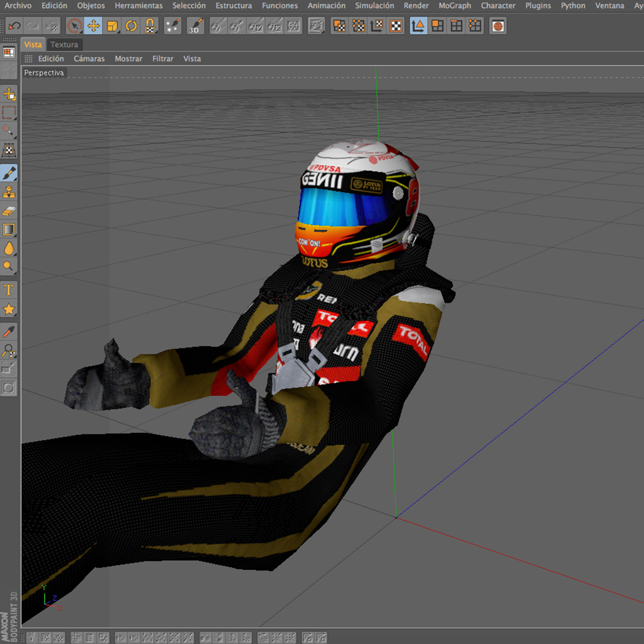Select the Move tool in top toolbar

[x=93, y=26]
